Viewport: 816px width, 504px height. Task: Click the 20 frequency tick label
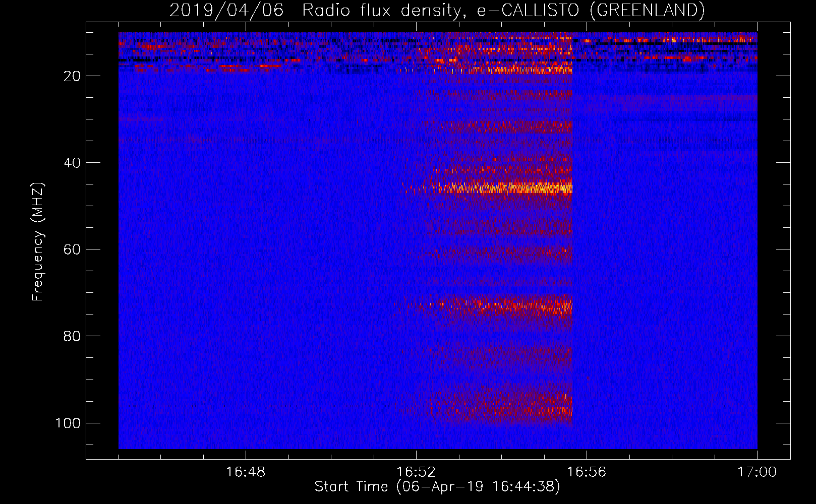click(x=72, y=76)
